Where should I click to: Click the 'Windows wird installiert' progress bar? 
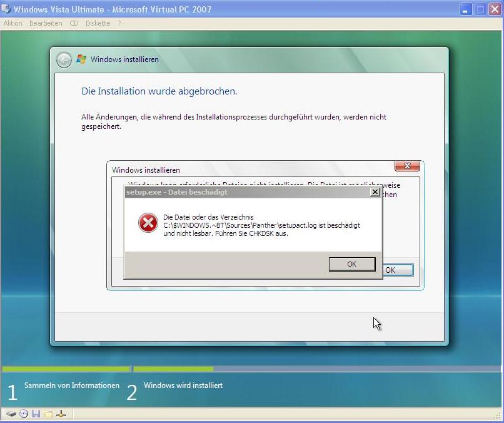pyautogui.click(x=316, y=369)
